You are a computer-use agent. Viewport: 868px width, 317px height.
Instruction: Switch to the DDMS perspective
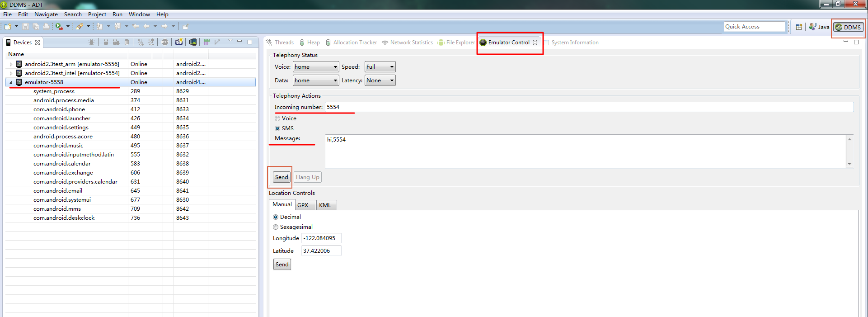848,27
